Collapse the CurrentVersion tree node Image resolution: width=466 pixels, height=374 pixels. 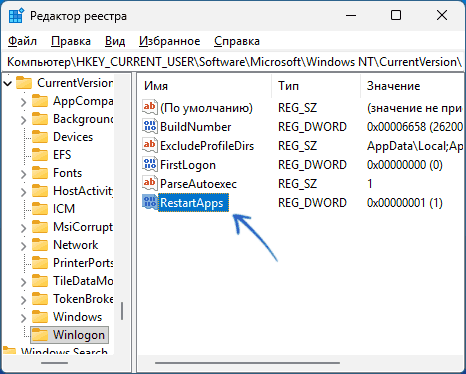[x=8, y=83]
